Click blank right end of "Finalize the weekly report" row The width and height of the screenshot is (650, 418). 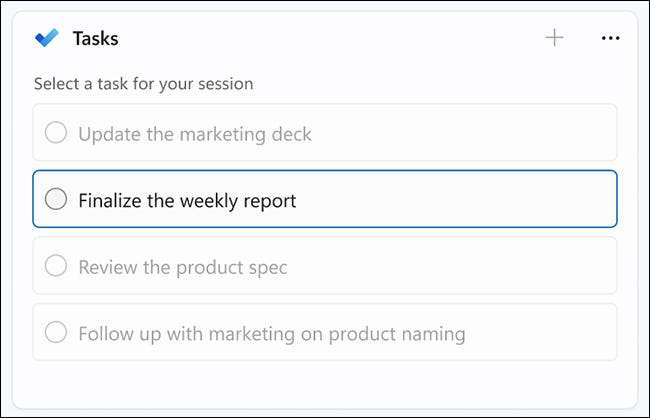pyautogui.click(x=540, y=199)
